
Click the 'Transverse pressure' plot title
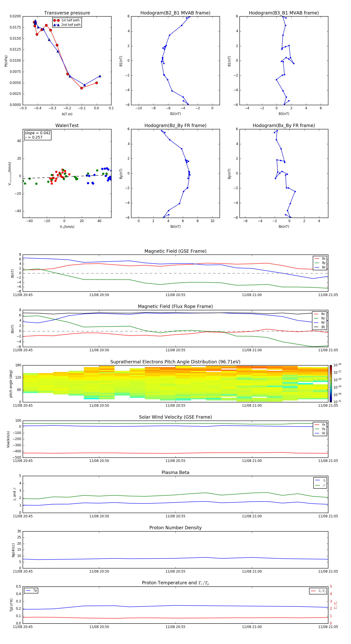coord(67,13)
